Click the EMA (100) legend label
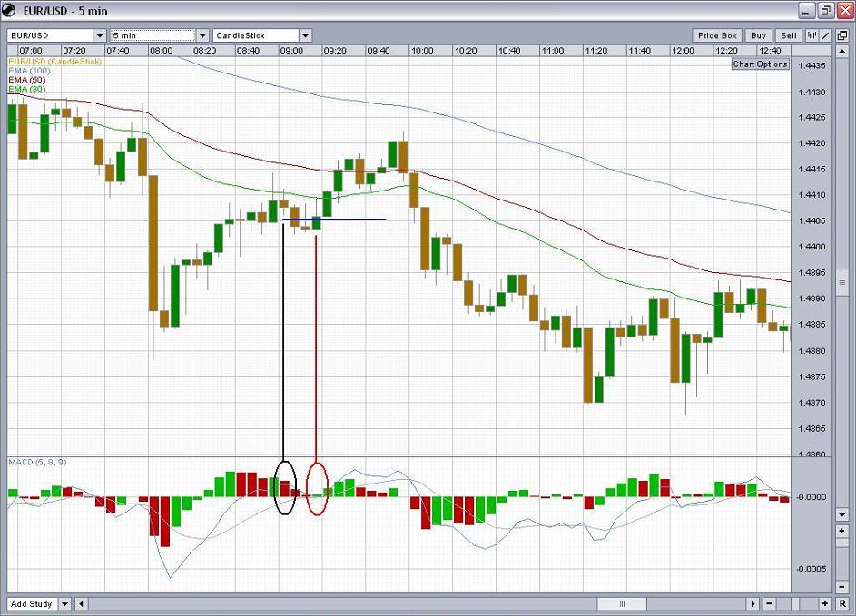Screen dimensions: 856x616 pyautogui.click(x=28, y=71)
